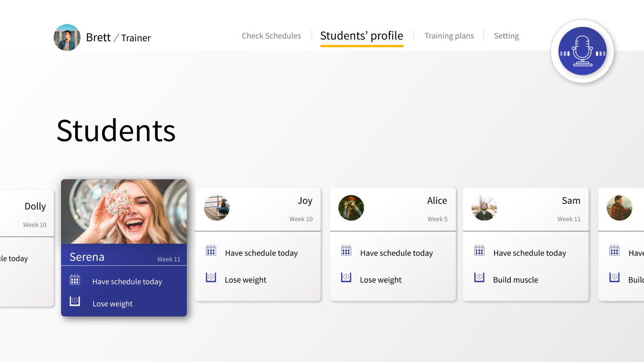Click Week 11 on Sam's card
The height and width of the screenshot is (362, 644).
(x=569, y=219)
